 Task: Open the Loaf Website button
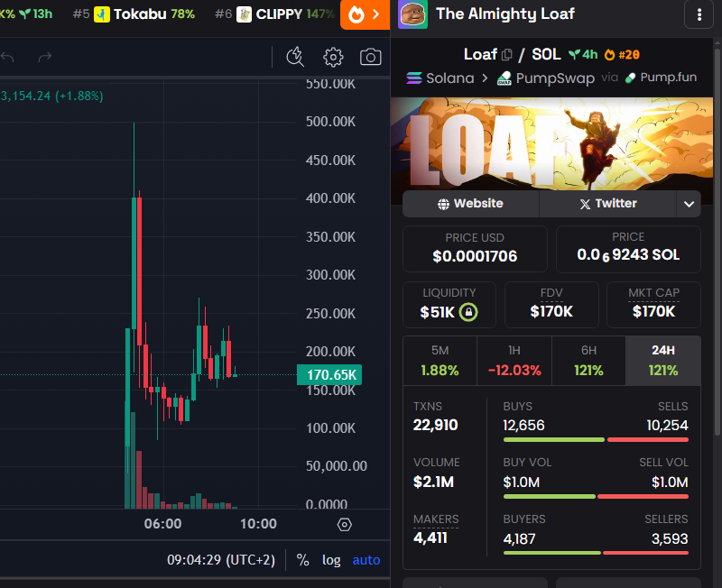(470, 203)
